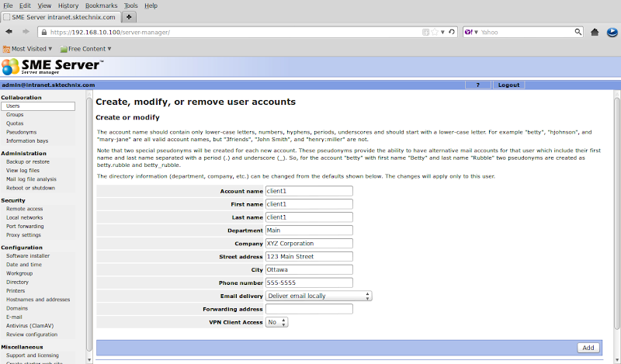Open Review configuration link
The height and width of the screenshot is (364, 621).
click(32, 335)
